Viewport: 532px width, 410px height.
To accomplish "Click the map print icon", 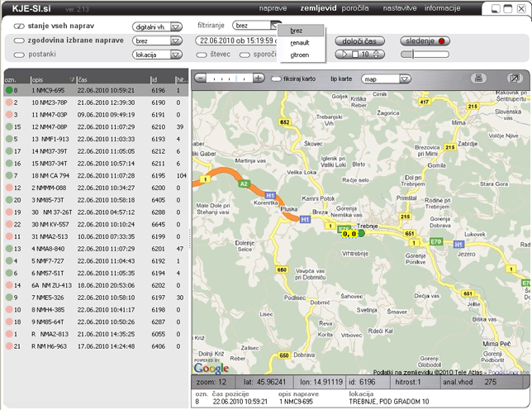I will coord(478,79).
